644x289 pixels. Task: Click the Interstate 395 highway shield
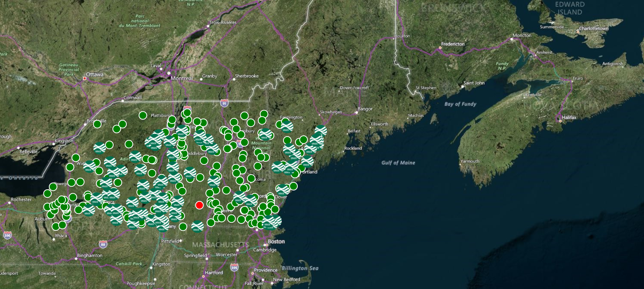(x=234, y=267)
